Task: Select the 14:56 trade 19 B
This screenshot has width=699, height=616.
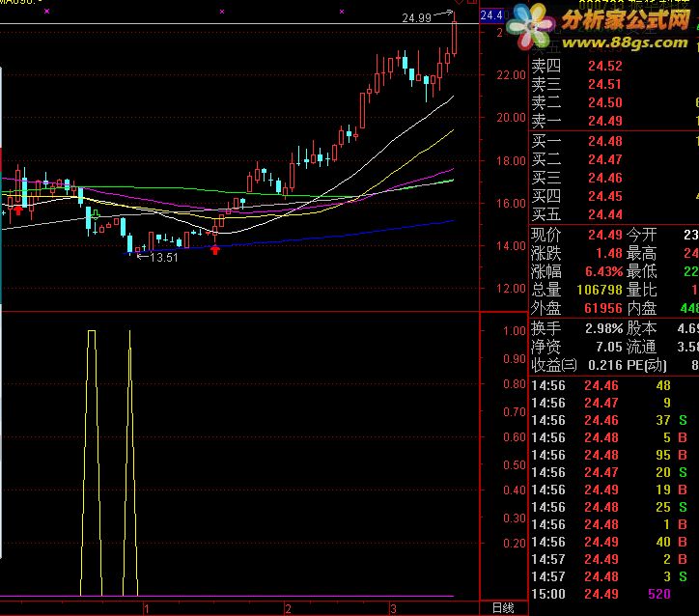Action: (615, 490)
